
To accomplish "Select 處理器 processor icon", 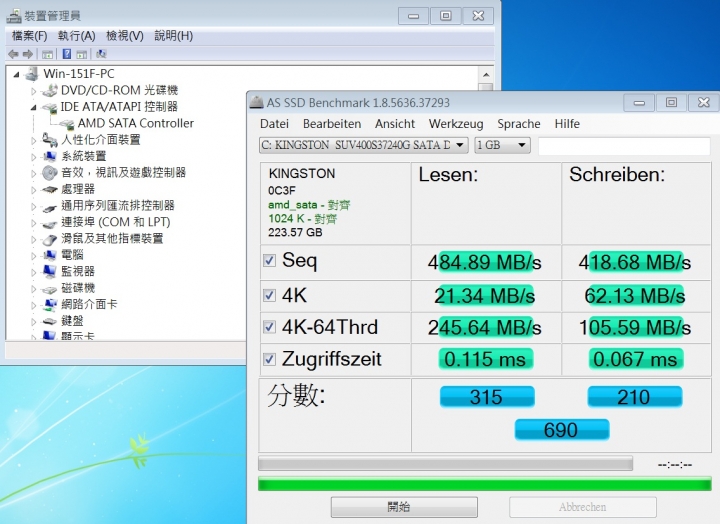I will (x=50, y=189).
